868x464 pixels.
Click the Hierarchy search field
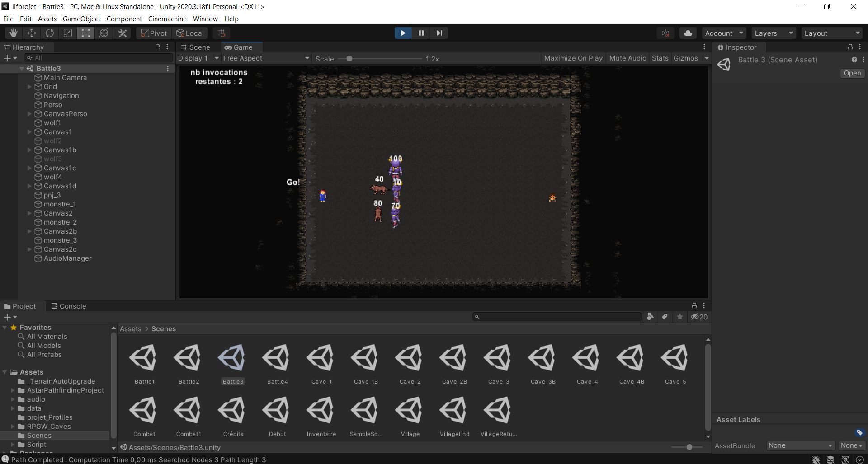[x=99, y=58]
